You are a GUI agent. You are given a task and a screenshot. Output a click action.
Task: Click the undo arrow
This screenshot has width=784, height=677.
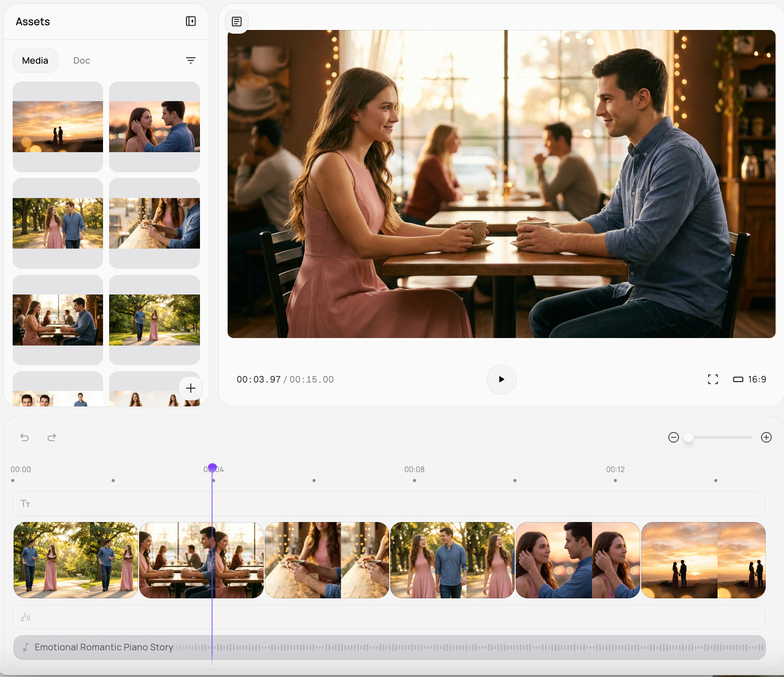[x=25, y=437]
